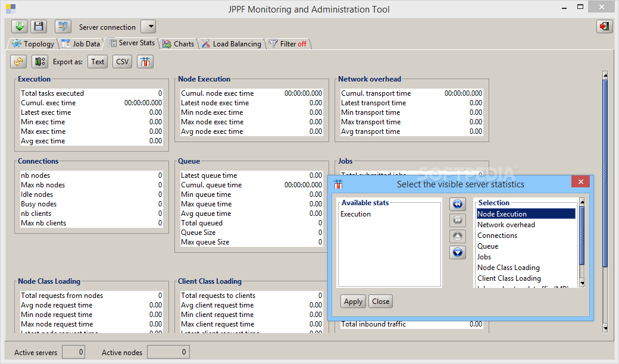
Task: Click the select visible statistics icon
Action: point(145,61)
